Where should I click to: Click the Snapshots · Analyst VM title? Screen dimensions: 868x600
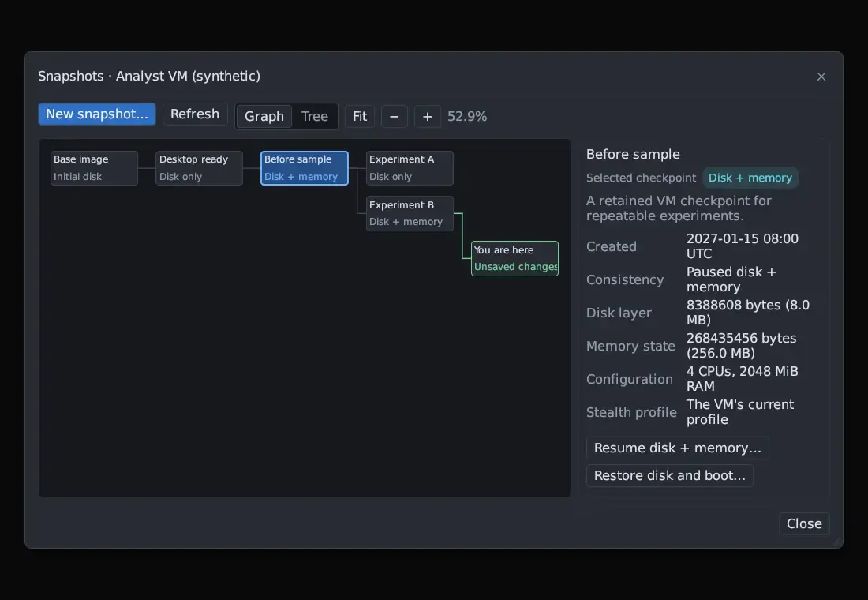click(149, 76)
